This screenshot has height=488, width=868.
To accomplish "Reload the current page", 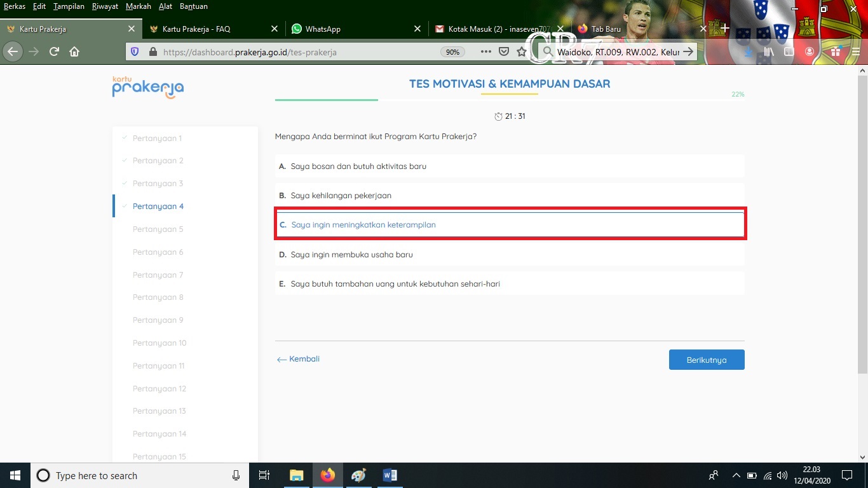I will tap(54, 52).
